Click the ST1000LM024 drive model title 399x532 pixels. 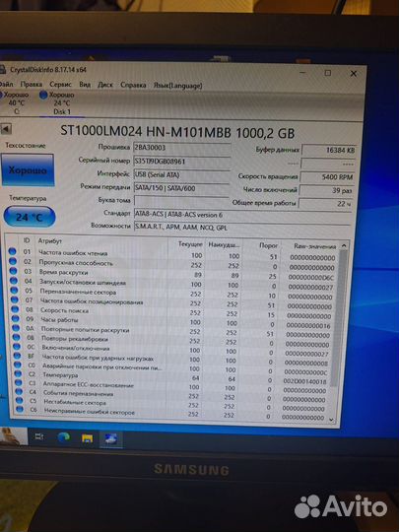tap(177, 132)
